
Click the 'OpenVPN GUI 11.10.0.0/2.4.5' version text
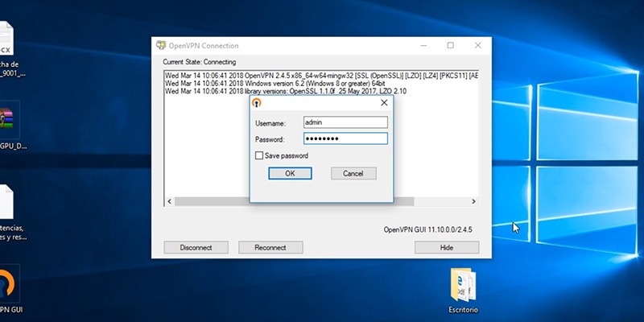tap(427, 229)
